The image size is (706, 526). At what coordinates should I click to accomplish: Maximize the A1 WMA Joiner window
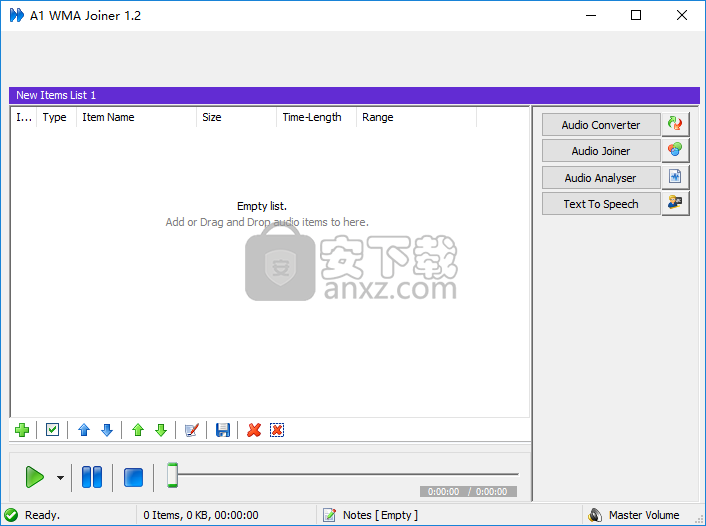click(x=636, y=15)
